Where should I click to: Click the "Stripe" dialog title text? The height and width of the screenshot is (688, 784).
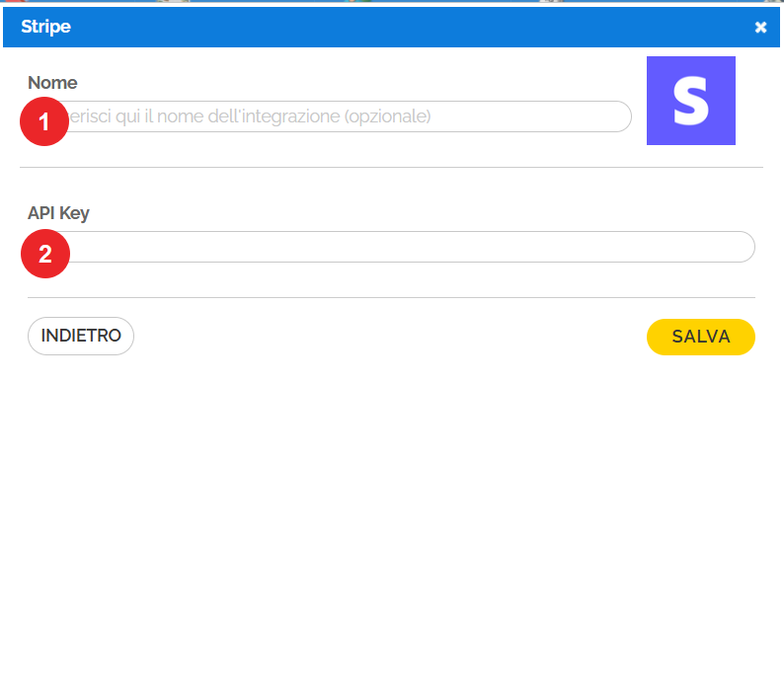pyautogui.click(x=45, y=27)
